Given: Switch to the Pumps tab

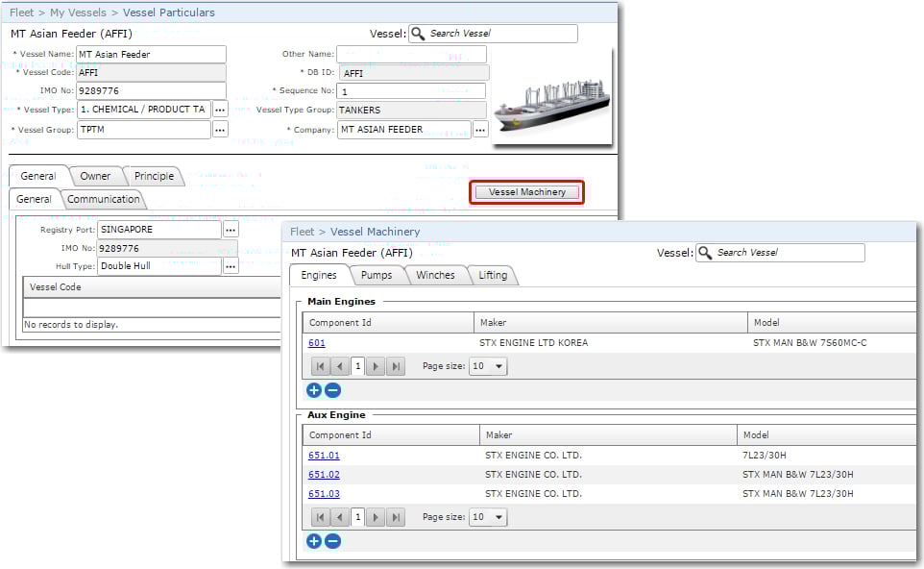Looking at the screenshot, I should click(377, 276).
